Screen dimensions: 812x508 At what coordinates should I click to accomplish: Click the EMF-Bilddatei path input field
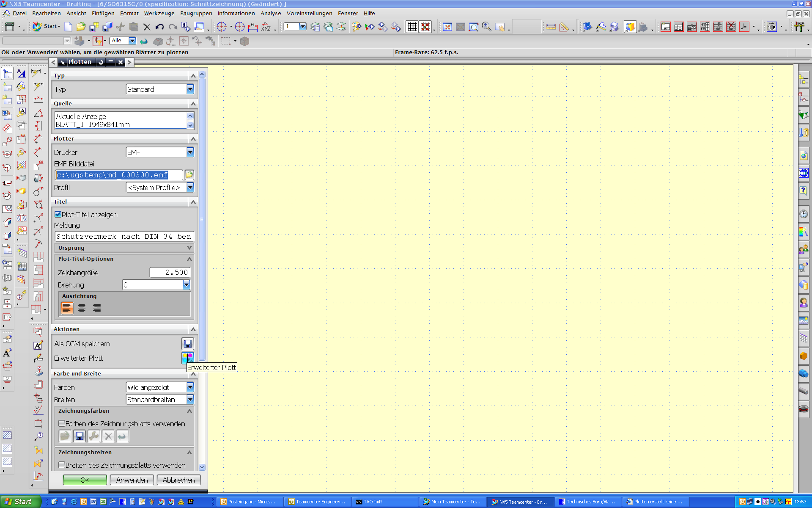(119, 175)
